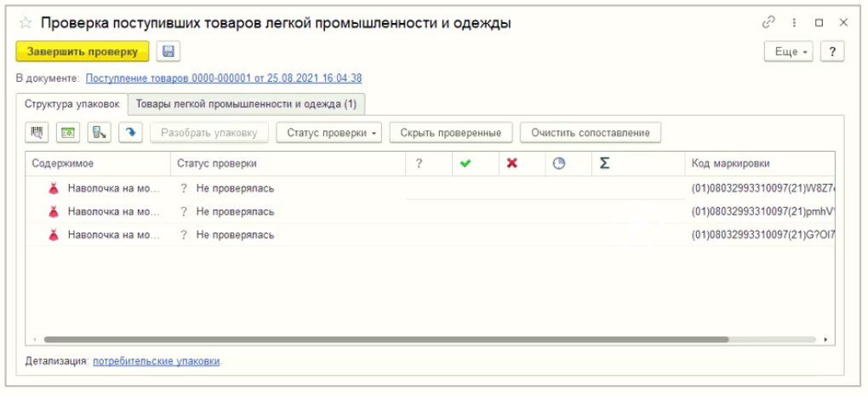This screenshot has height=397, width=868.
Task: Switch to 'Товары легкой промышленности и одежда (1)' tab
Action: coord(246,104)
